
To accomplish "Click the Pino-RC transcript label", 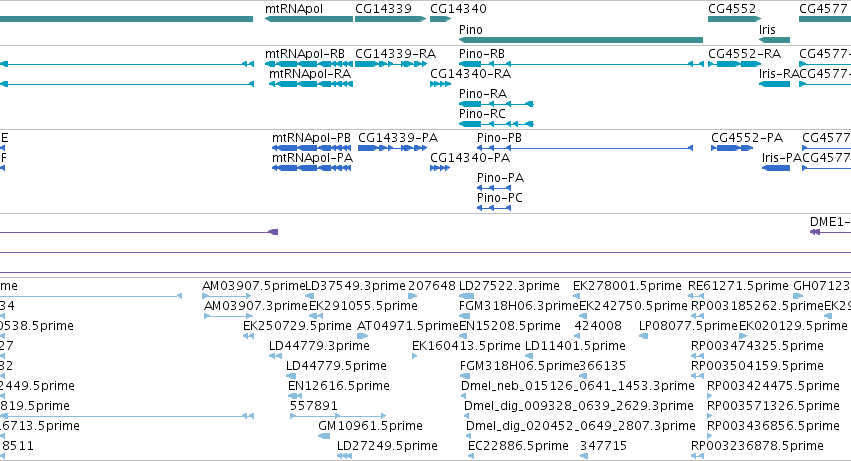I will (x=482, y=115).
